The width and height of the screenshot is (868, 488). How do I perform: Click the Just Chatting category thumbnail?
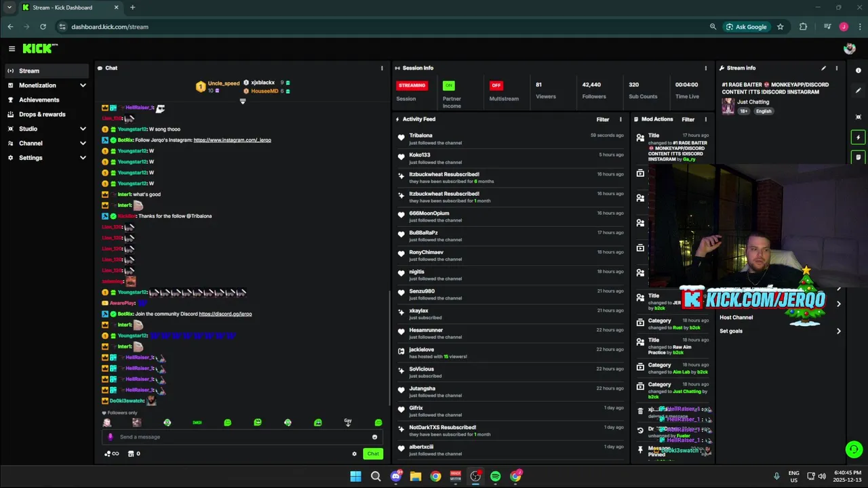click(x=728, y=106)
